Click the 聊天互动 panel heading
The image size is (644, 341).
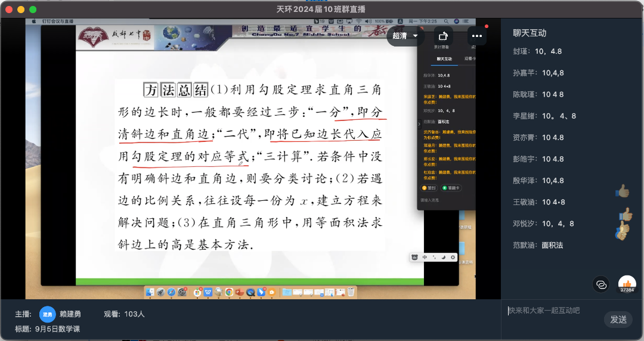pos(530,33)
